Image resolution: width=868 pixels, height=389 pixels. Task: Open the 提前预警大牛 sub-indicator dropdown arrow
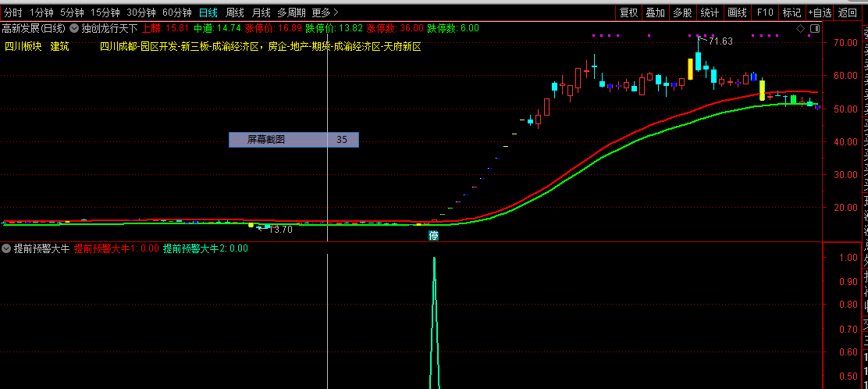coord(7,249)
